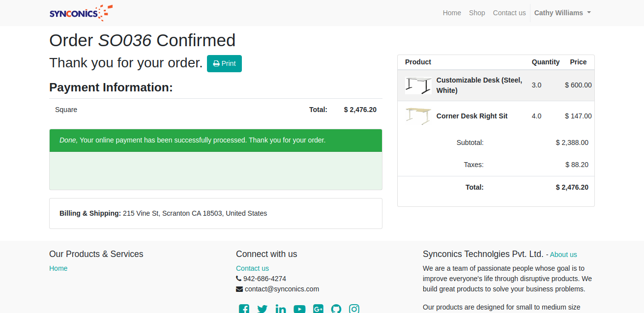Expand the Cathy Williams user dropdown
Viewport: 644px width, 313px height.
click(x=562, y=13)
